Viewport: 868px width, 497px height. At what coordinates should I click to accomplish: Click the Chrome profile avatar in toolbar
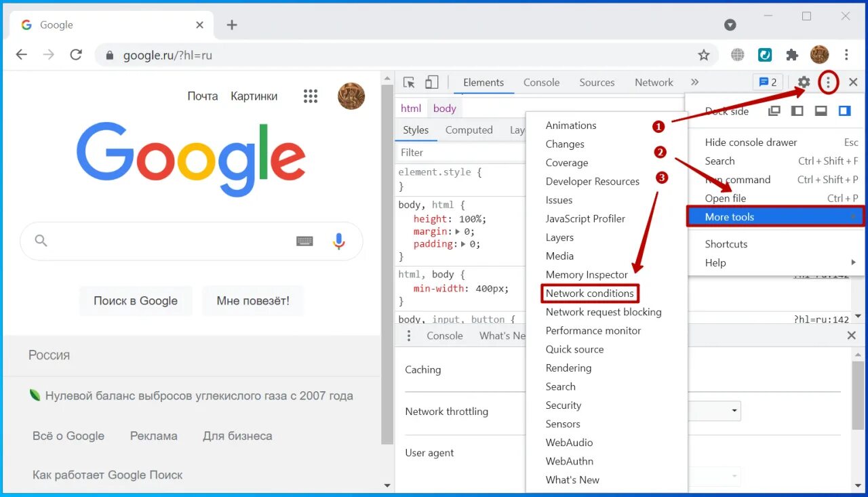coord(819,55)
